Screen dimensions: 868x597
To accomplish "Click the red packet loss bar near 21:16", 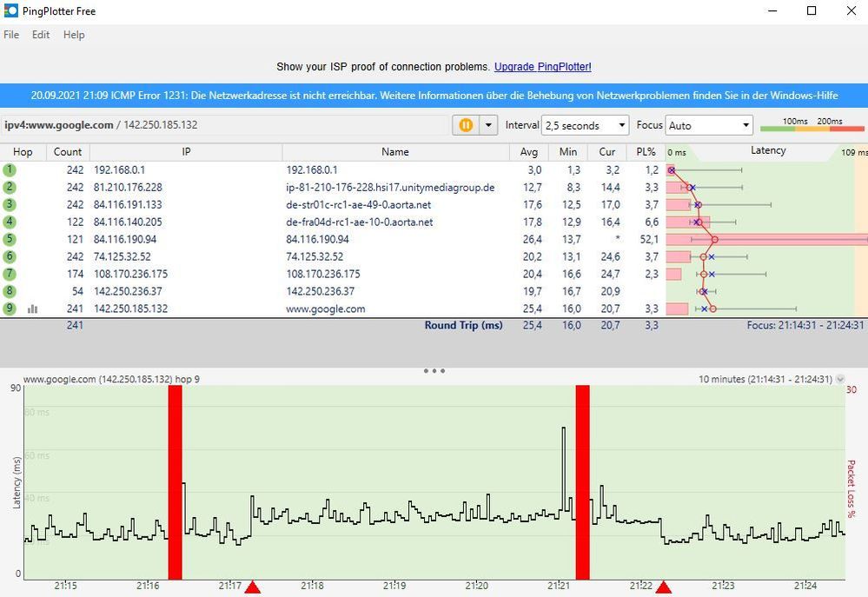I will click(x=175, y=483).
